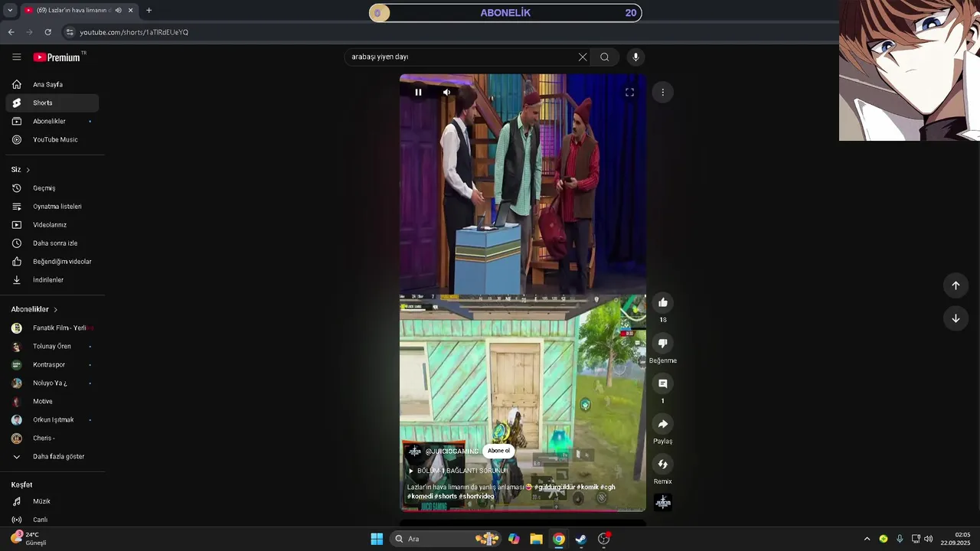This screenshot has height=551, width=980.
Task: Go back in browser history
Action: click(x=11, y=32)
